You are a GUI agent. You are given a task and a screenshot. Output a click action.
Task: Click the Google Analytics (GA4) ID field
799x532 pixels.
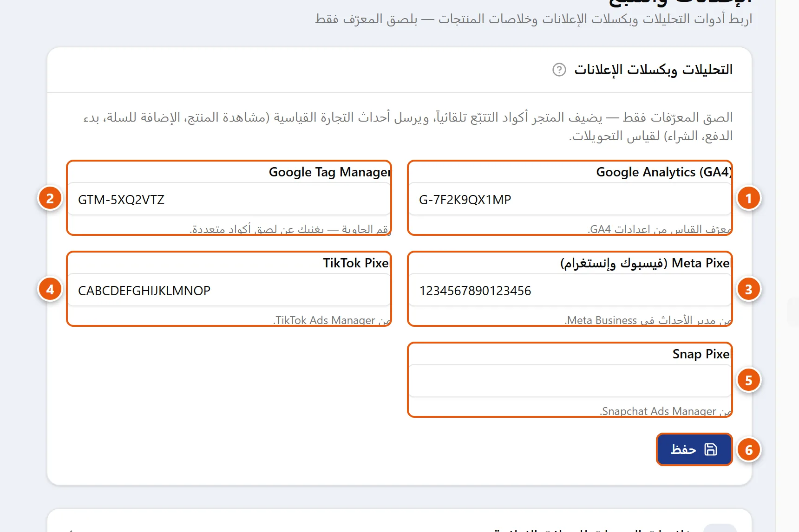pyautogui.click(x=570, y=199)
